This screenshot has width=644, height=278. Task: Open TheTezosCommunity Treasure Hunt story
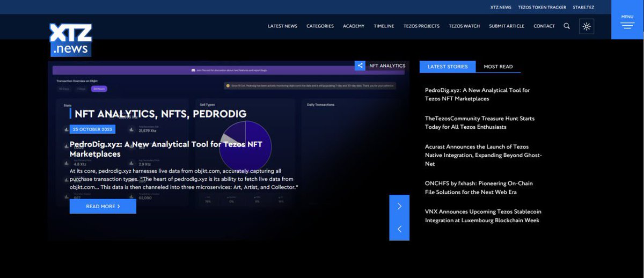[x=480, y=123]
